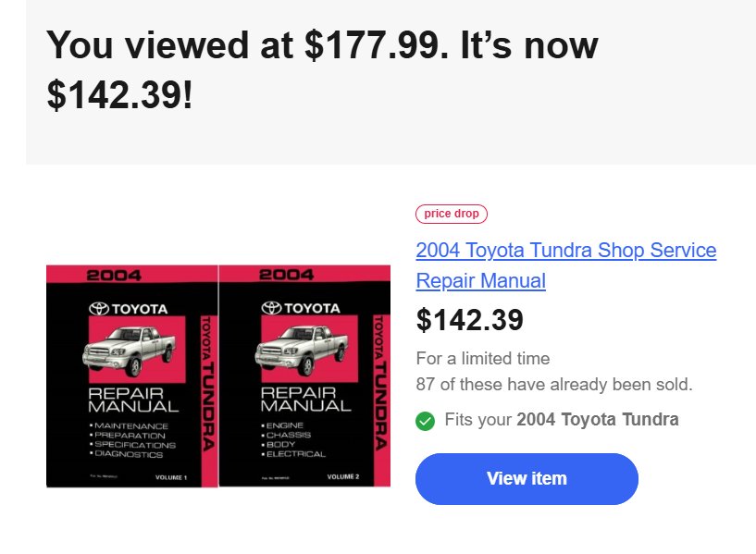Image resolution: width=756 pixels, height=554 pixels.
Task: Click the $142.39! text in the headline banner
Action: (x=119, y=95)
